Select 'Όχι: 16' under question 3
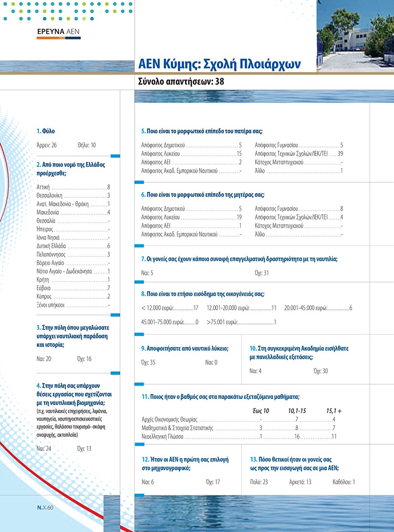 (x=84, y=359)
